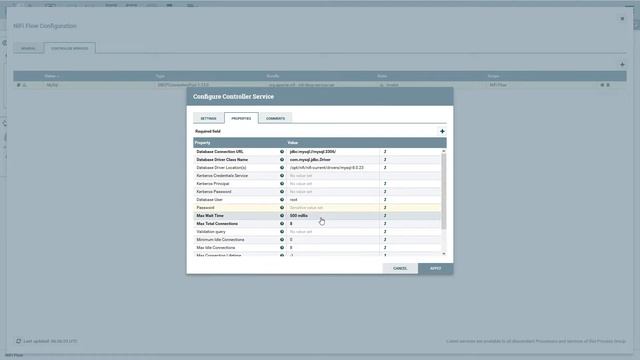Screen dimensions: 640x360
Task: Select the MySql controller service row name
Action: point(52,85)
